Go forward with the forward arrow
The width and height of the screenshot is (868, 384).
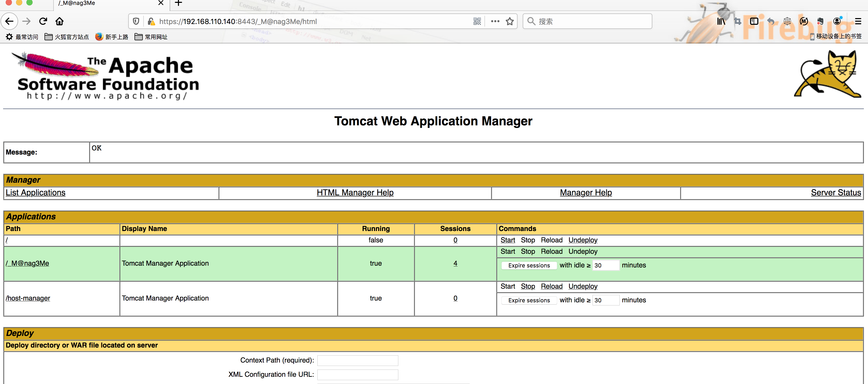pos(26,21)
